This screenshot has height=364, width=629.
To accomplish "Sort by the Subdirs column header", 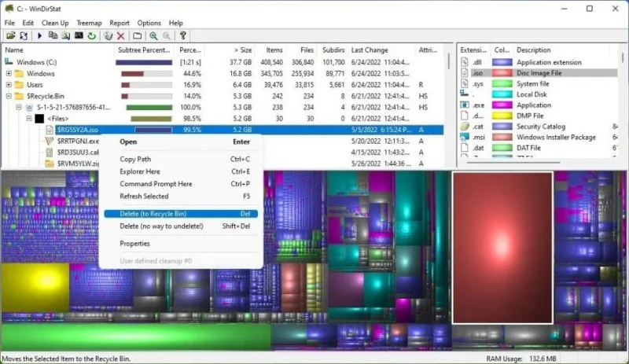I will pos(332,50).
